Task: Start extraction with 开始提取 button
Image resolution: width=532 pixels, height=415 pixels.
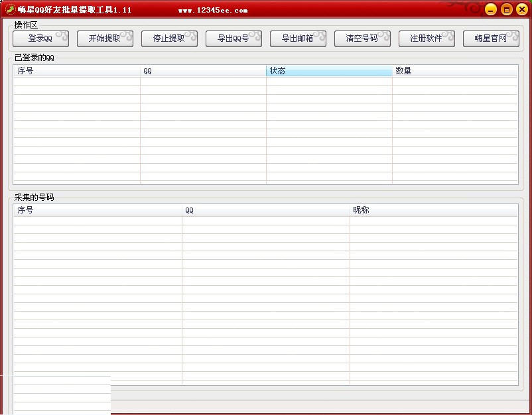Action: pyautogui.click(x=105, y=38)
